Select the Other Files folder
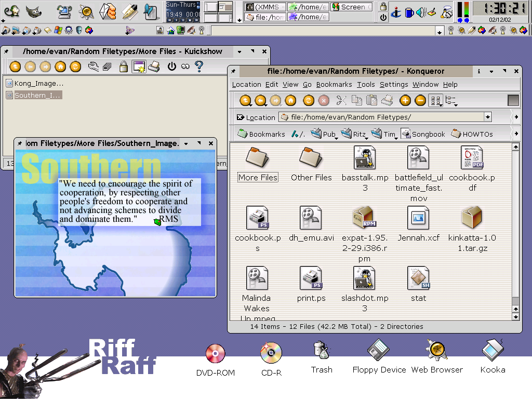 point(311,165)
